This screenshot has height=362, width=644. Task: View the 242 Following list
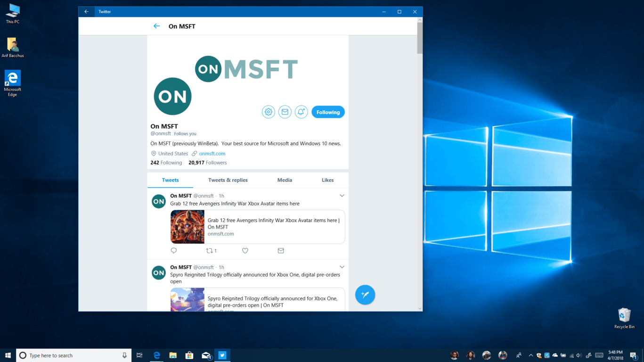click(x=166, y=163)
